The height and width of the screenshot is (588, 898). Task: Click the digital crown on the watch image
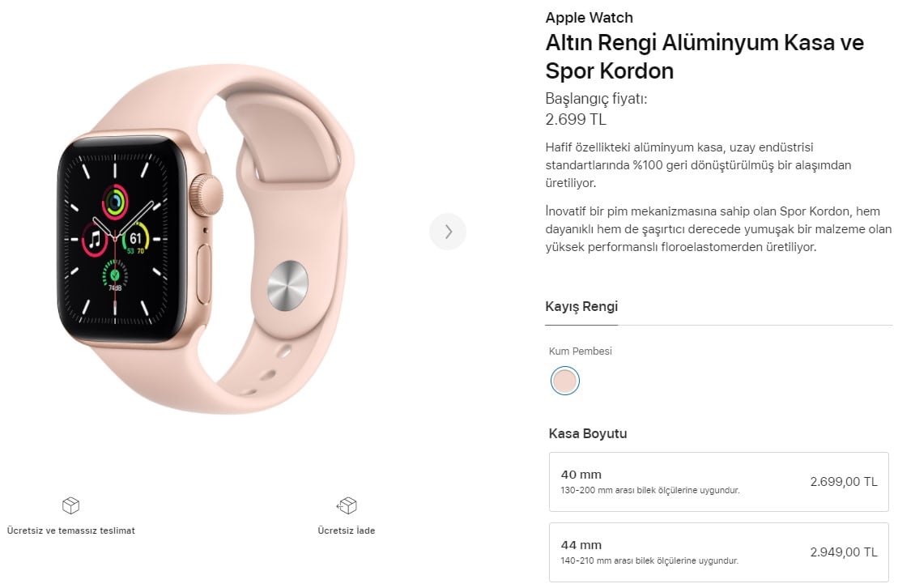click(x=206, y=195)
